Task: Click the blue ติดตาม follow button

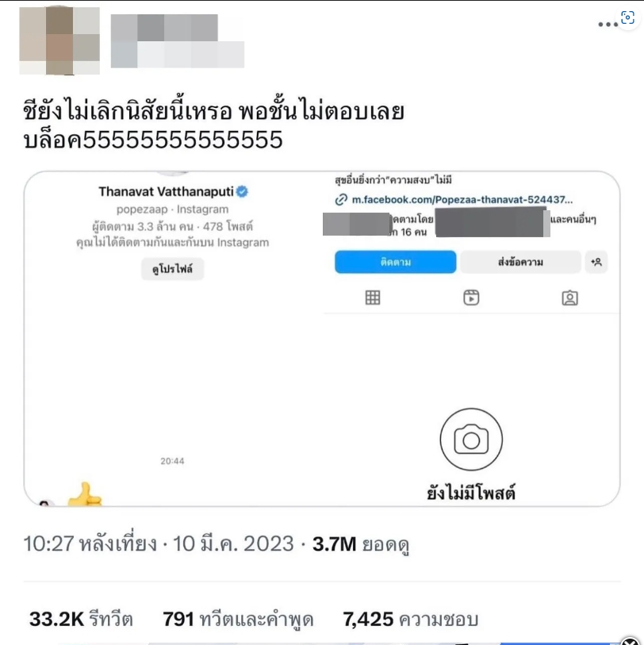Action: (395, 262)
